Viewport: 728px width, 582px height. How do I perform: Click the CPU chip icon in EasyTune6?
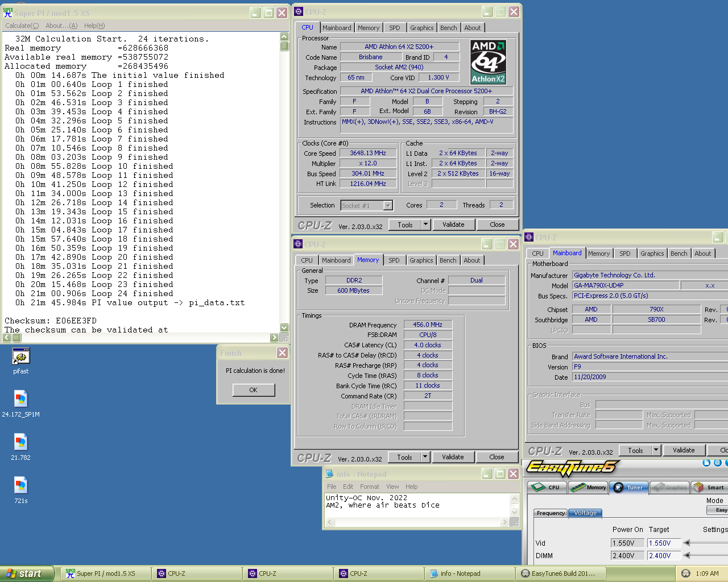[538, 487]
